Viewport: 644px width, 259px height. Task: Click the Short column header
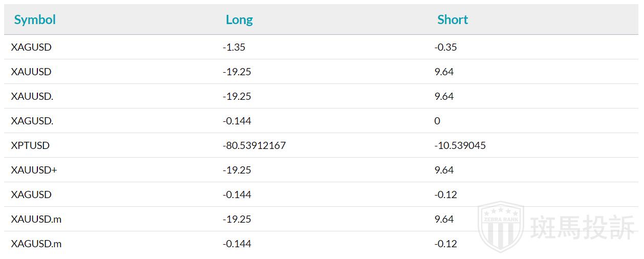click(x=453, y=19)
